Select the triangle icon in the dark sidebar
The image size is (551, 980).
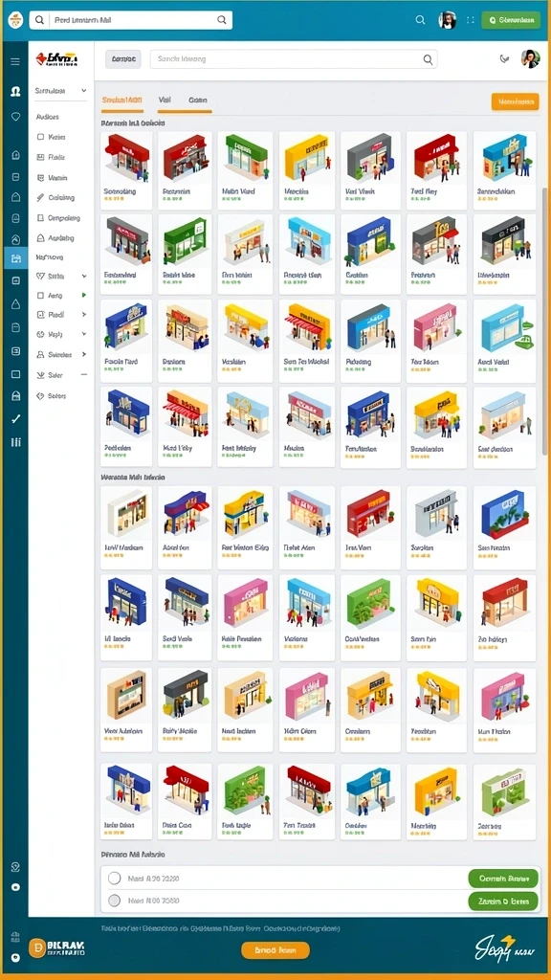15,303
